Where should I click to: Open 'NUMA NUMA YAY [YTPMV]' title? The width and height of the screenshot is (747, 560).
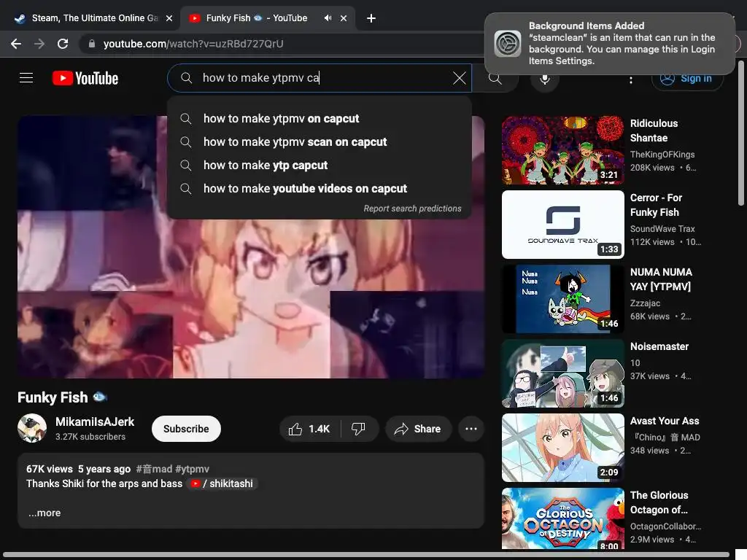coord(661,279)
